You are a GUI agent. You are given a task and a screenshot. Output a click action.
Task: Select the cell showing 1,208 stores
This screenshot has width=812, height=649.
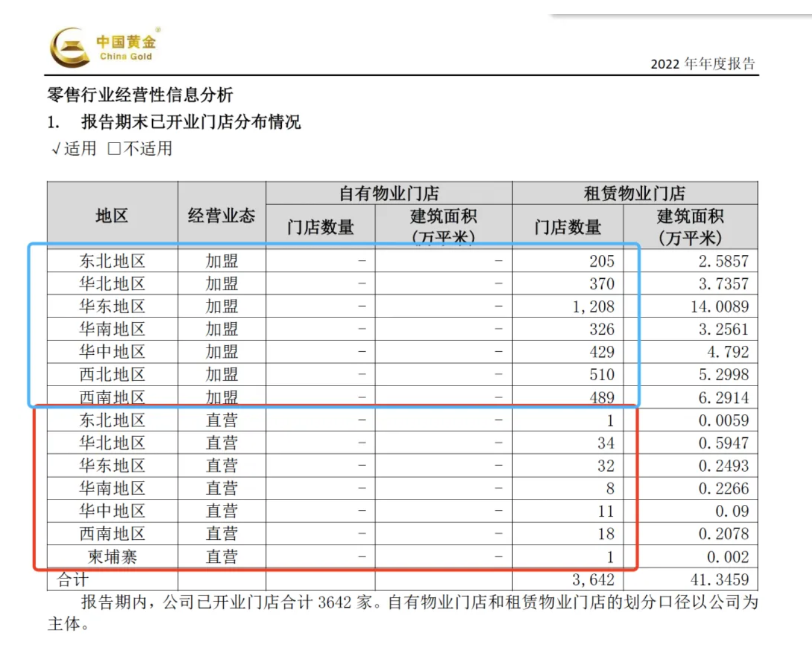[593, 307]
